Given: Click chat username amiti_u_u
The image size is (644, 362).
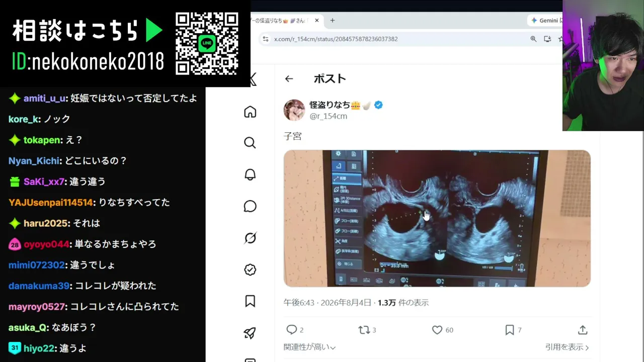Looking at the screenshot, I should tap(45, 99).
